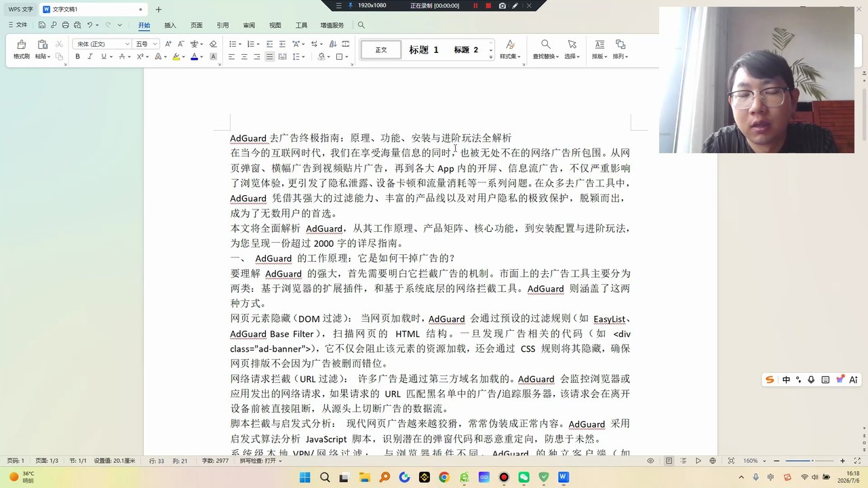This screenshot has width=868, height=488.
Task: Increase font size with A+ icon
Action: 169,43
